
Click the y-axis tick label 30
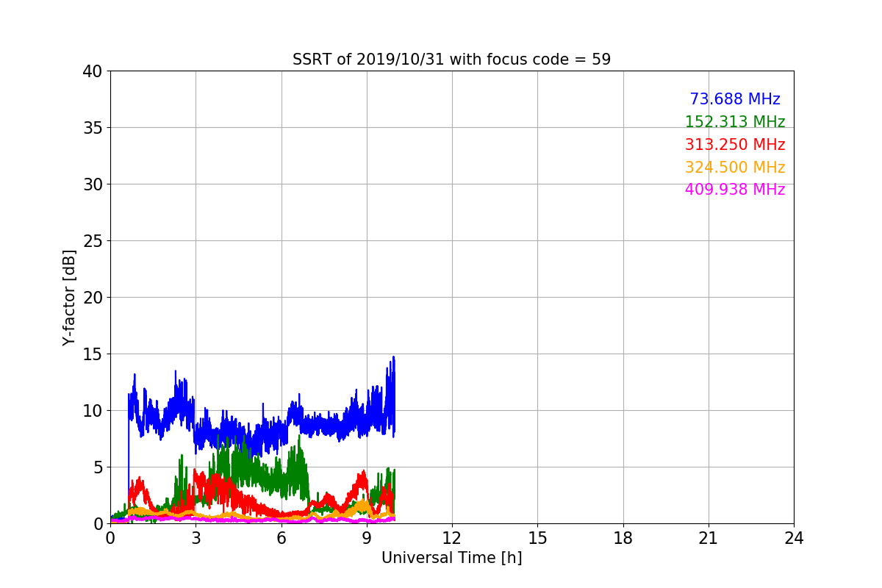(x=92, y=184)
